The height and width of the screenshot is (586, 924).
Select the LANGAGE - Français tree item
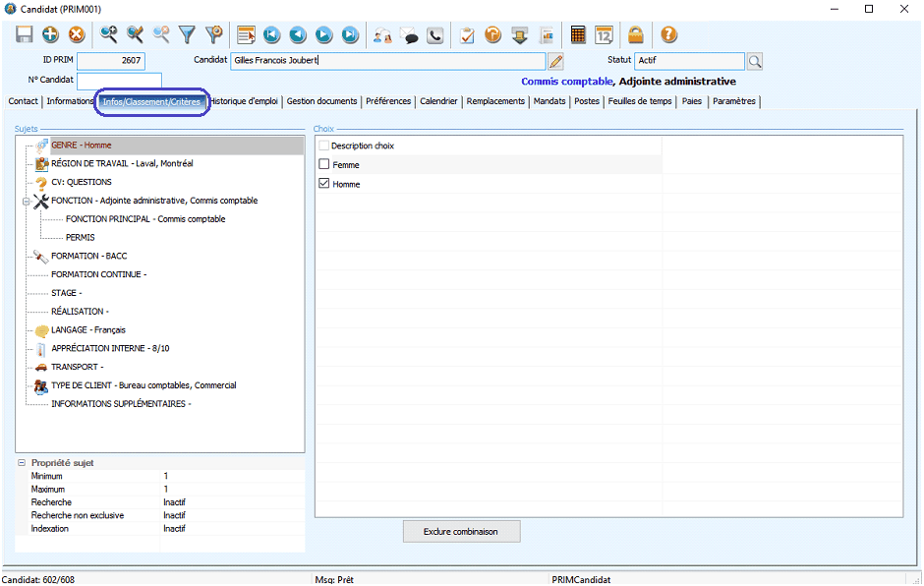pyautogui.click(x=87, y=330)
